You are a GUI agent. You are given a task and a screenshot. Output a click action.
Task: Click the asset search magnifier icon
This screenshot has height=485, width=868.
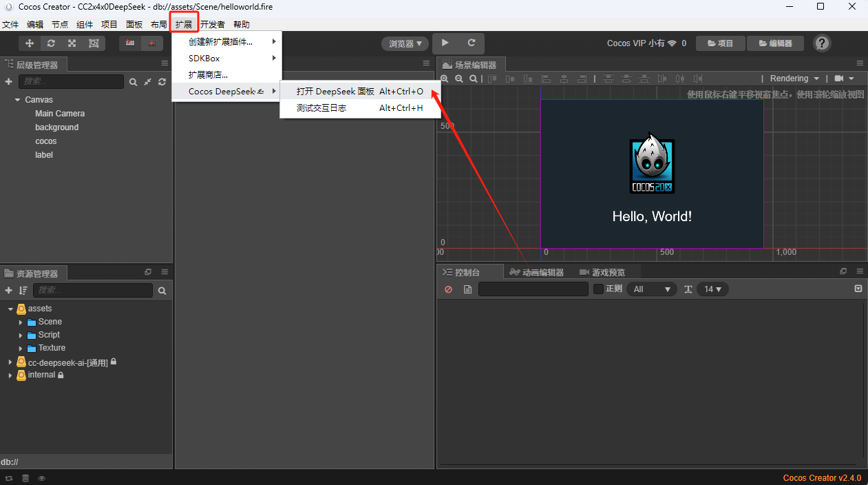pos(162,291)
